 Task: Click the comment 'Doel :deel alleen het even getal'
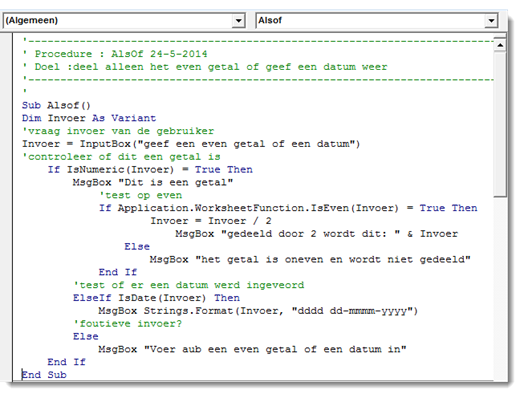click(205, 67)
